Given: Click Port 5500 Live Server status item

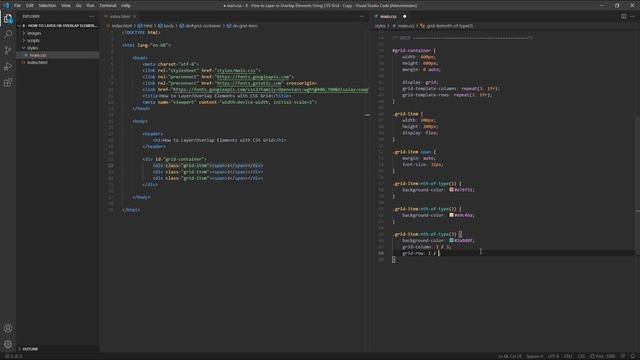Looking at the screenshot, I should coord(603,356).
